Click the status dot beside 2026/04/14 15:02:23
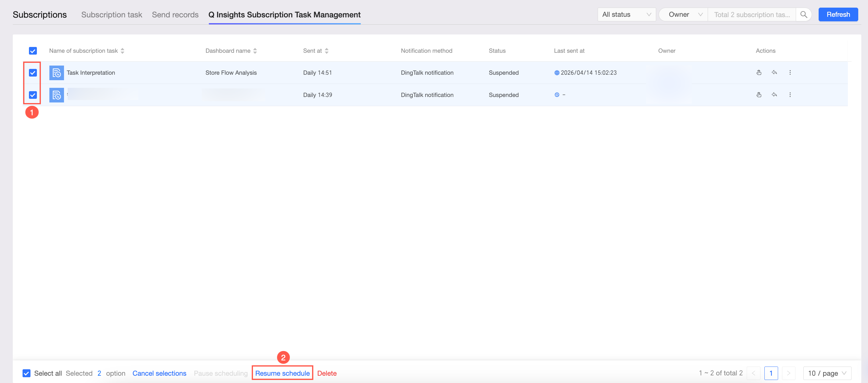868x383 pixels. [557, 73]
